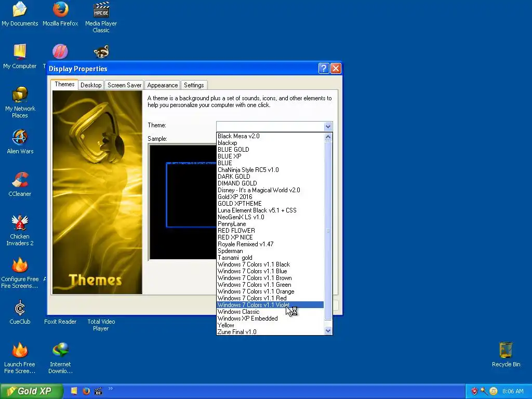Open My Network Places icon
Image resolution: width=532 pixels, height=399 pixels.
(20, 102)
